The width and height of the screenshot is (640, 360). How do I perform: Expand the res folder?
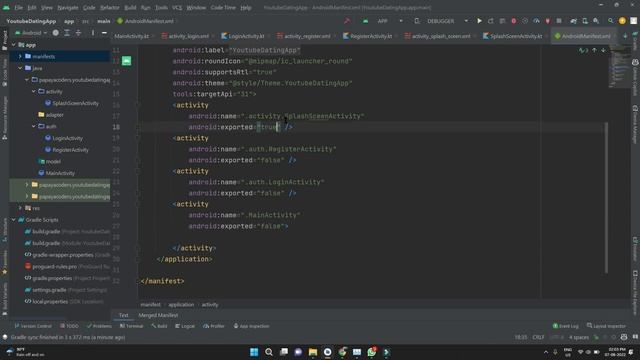(x=20, y=208)
